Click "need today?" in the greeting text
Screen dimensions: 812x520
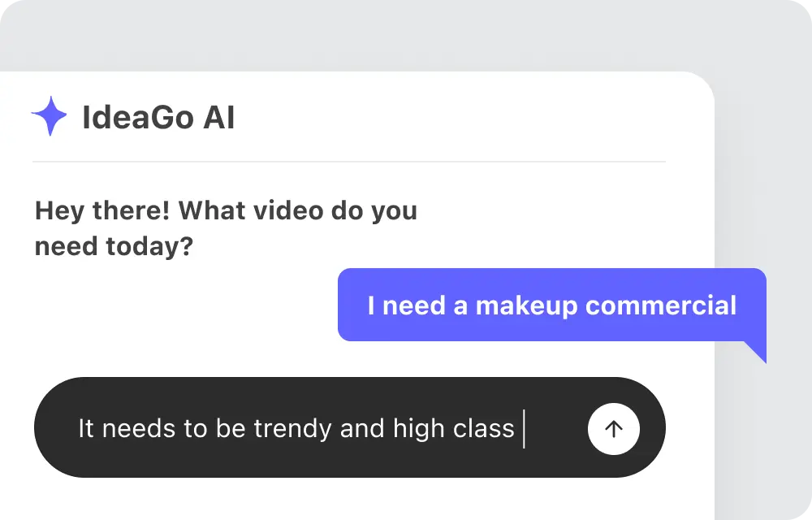coord(114,245)
